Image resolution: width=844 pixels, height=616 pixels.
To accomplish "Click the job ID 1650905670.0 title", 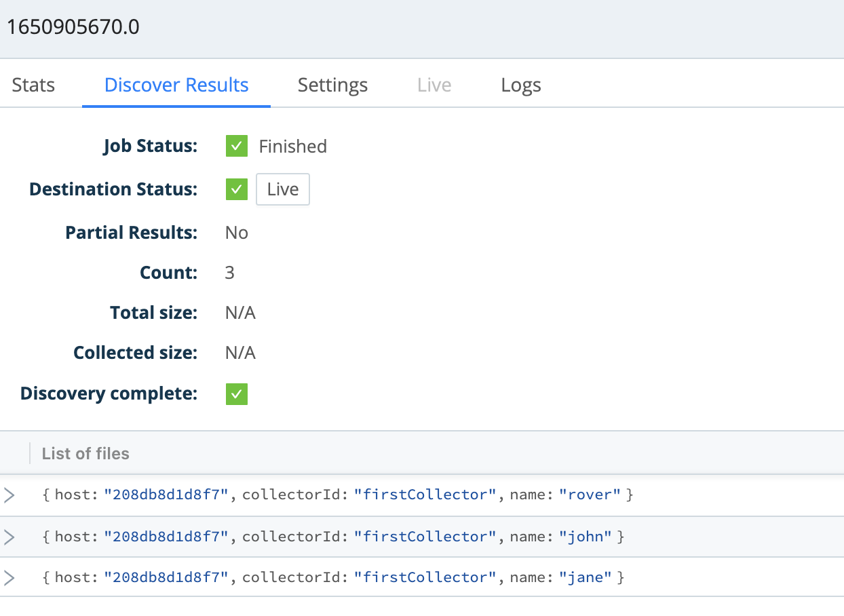I will (73, 27).
